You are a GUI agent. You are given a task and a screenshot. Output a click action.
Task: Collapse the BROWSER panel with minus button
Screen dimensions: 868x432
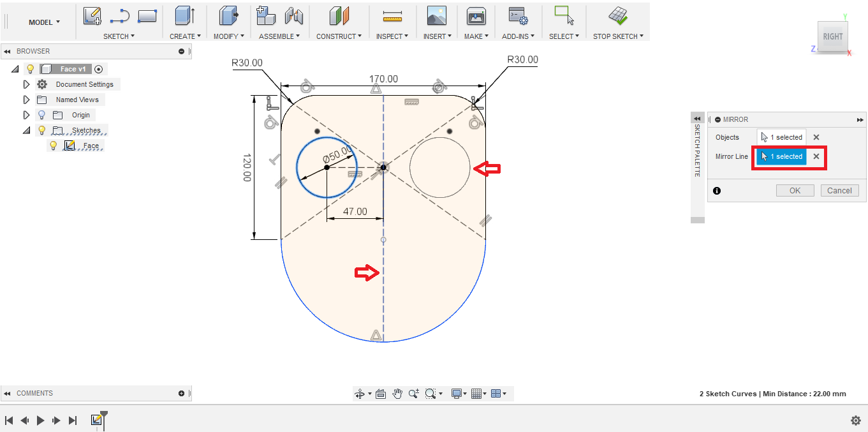(x=182, y=52)
